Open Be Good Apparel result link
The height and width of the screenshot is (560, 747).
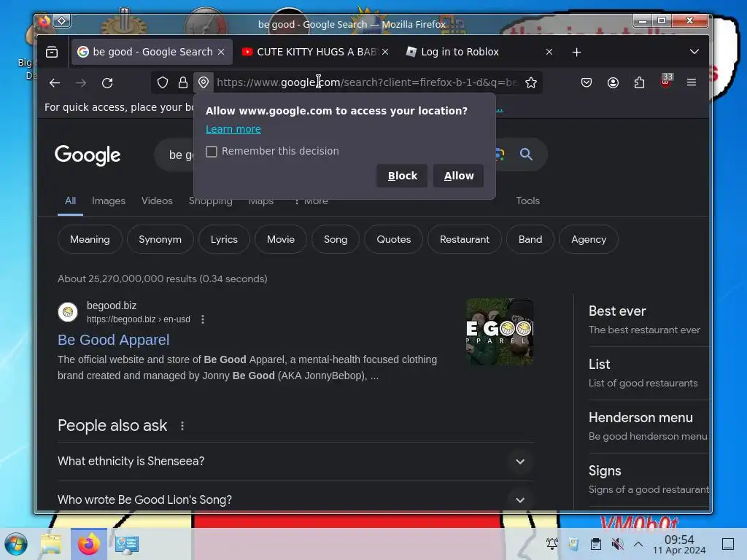(113, 340)
